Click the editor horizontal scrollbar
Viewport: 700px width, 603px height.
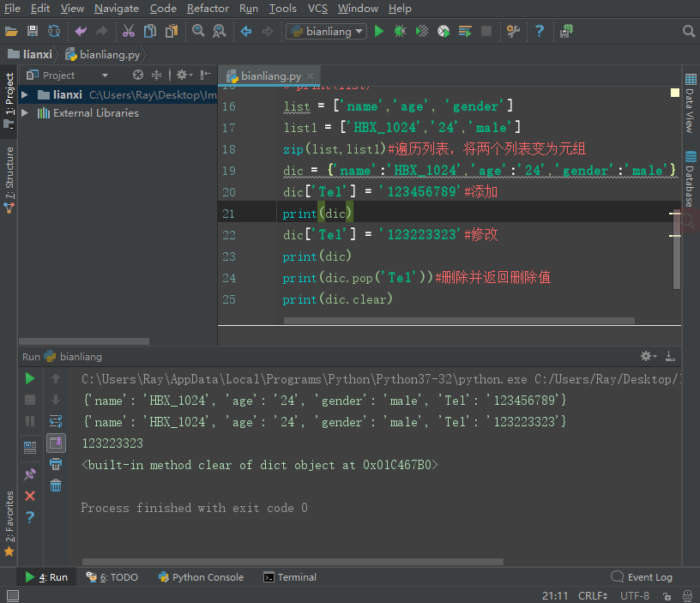point(459,321)
